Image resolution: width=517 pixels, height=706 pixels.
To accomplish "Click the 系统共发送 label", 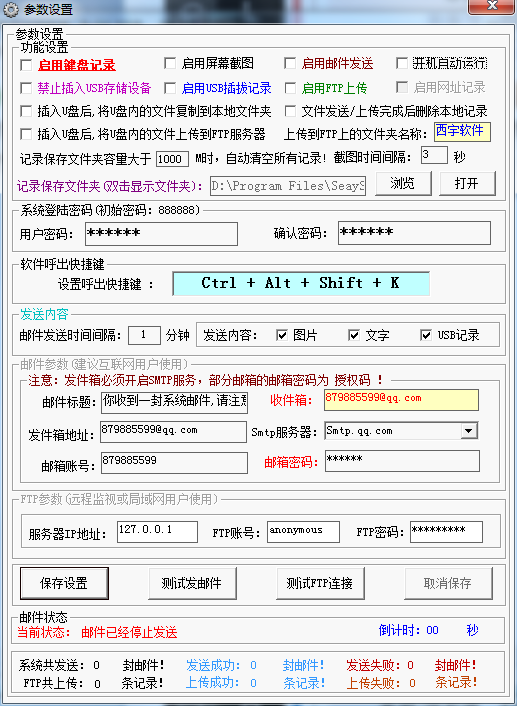I will [51, 665].
